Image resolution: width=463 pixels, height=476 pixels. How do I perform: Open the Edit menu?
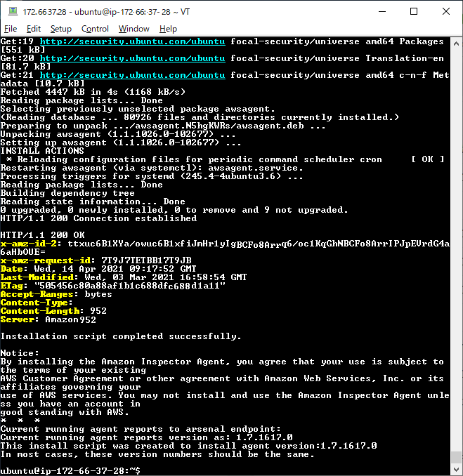(x=34, y=29)
